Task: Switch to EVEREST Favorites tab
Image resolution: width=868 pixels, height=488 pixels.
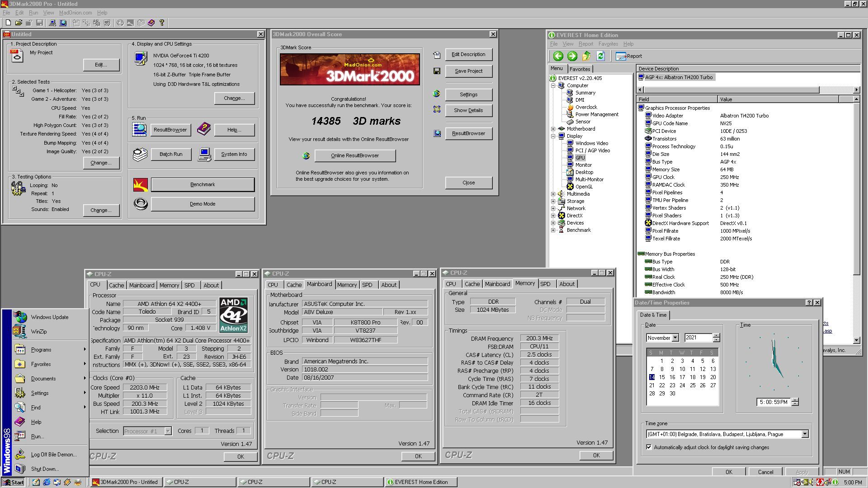Action: point(580,69)
